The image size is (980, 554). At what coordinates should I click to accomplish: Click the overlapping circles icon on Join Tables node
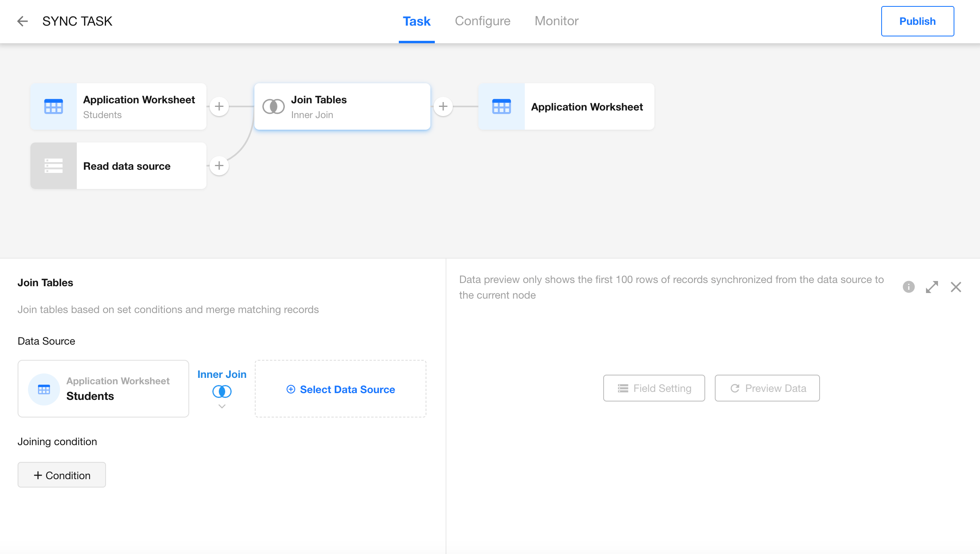(x=274, y=106)
